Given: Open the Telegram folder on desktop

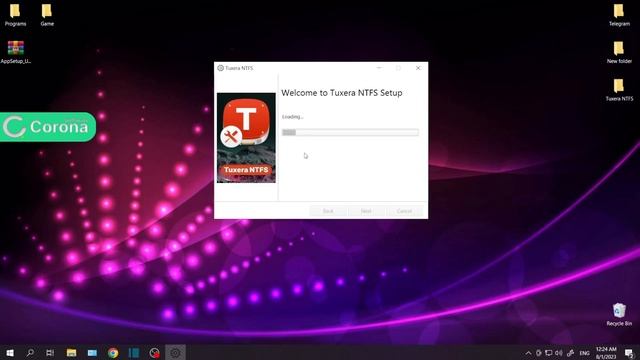Looking at the screenshot, I should 619,15.
